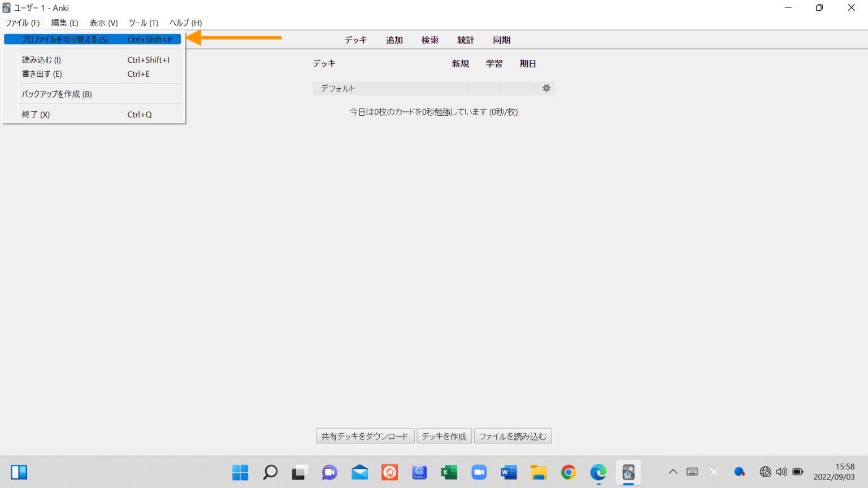
Task: Click バックアップを作成 (B) menu item
Action: 57,94
